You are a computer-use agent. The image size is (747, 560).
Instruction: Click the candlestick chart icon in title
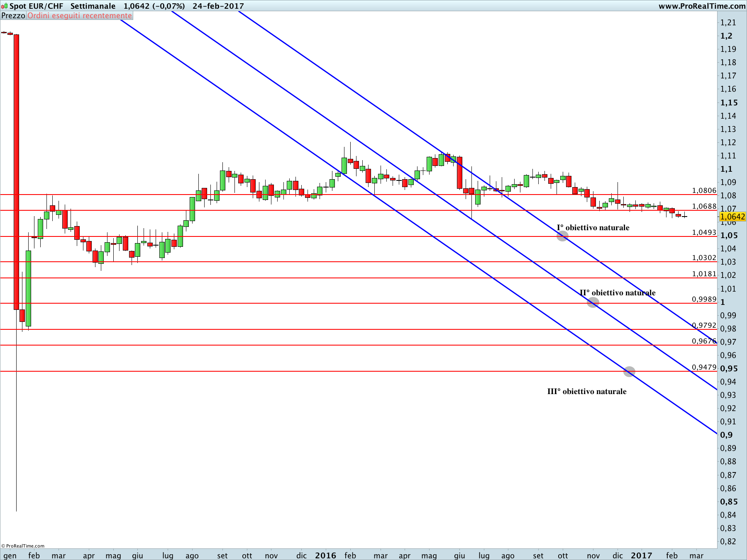[x=4, y=6]
